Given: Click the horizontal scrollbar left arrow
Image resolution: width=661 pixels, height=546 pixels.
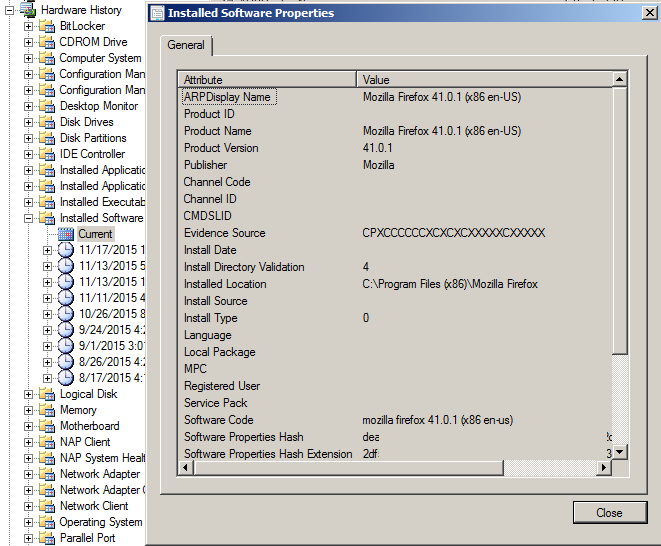Looking at the screenshot, I should point(185,468).
